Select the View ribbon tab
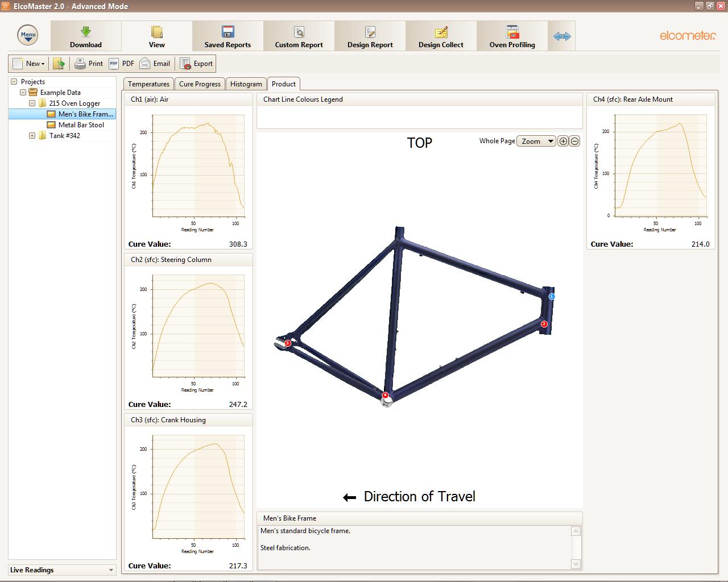 [157, 36]
